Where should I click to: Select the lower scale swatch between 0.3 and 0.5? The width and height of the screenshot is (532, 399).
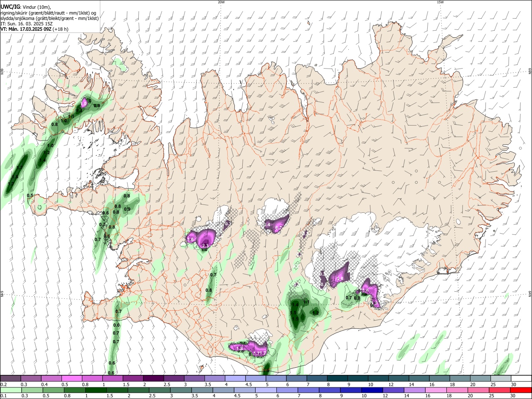pos(32,390)
